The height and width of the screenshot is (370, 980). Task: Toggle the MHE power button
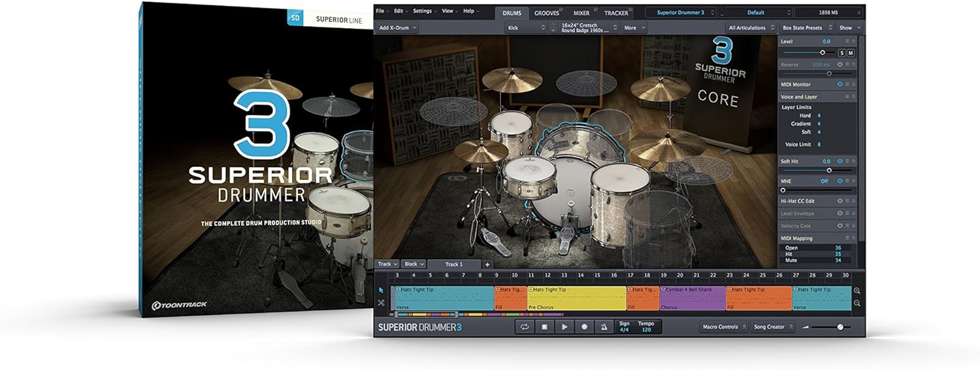(840, 181)
